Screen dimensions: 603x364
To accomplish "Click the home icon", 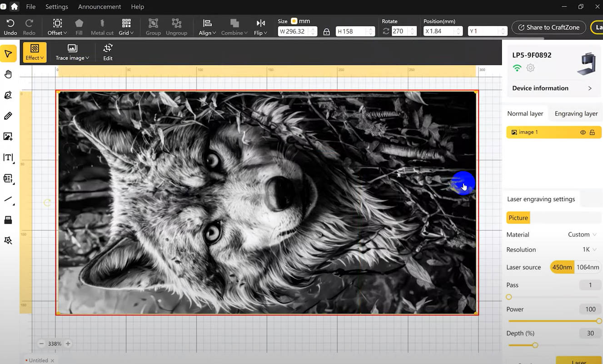I will [15, 6].
